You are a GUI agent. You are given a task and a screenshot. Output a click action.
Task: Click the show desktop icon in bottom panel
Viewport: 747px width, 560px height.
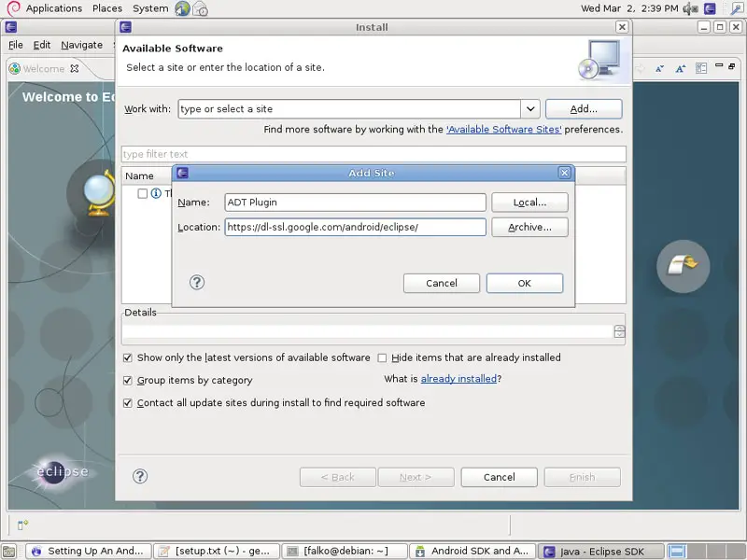pos(9,551)
